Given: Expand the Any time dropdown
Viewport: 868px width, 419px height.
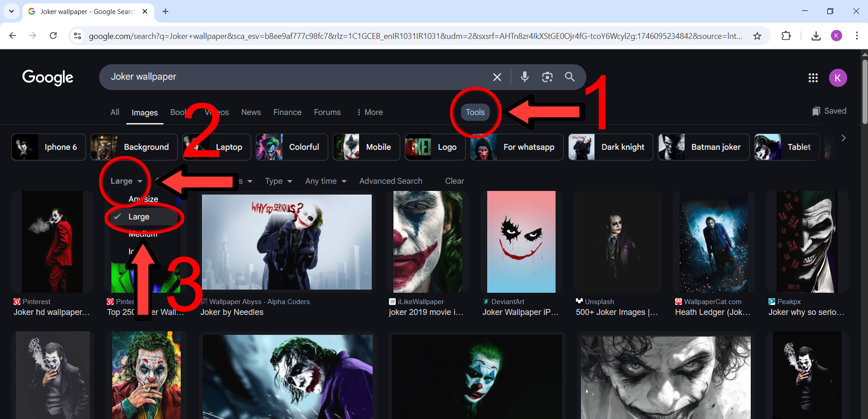Looking at the screenshot, I should click(326, 181).
